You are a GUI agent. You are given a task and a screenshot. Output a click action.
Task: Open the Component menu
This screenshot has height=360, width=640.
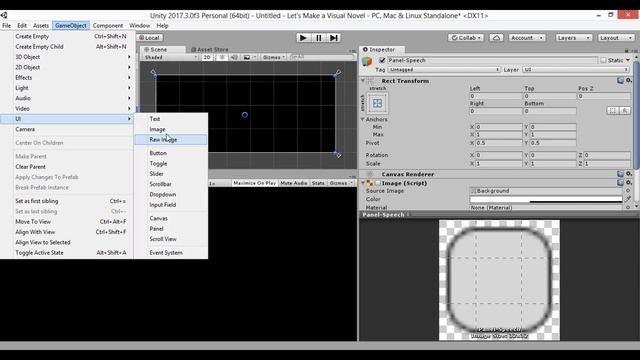[108, 25]
